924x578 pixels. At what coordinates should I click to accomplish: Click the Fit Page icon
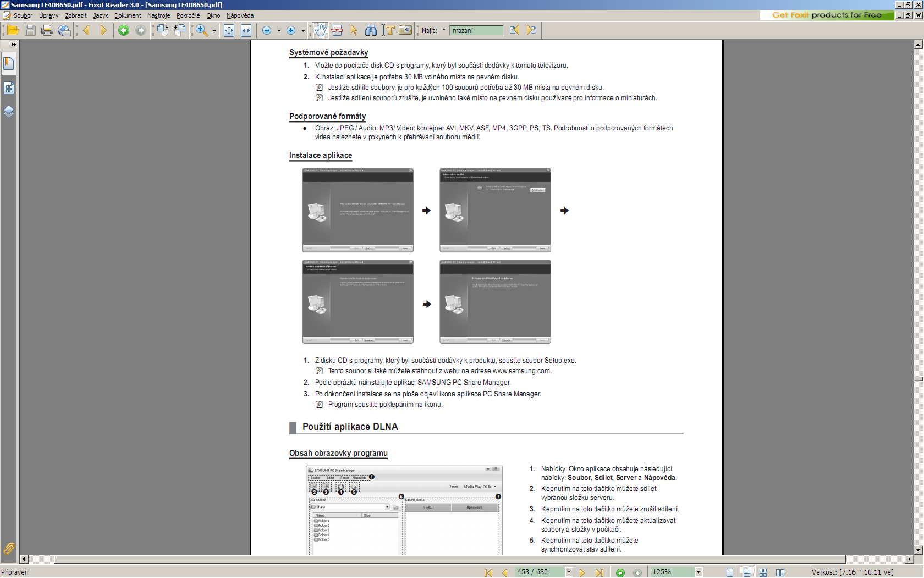point(229,30)
